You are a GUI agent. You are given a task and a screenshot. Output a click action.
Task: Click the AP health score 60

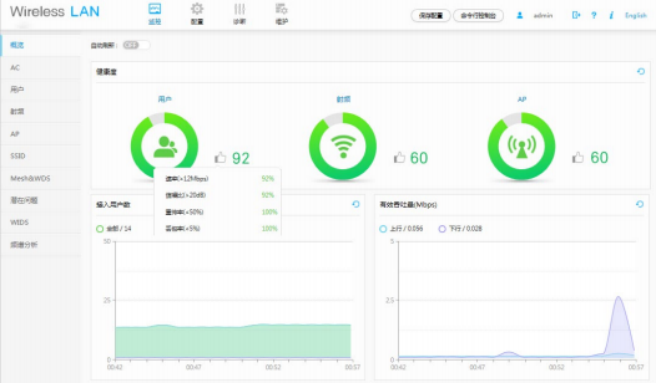[599, 158]
